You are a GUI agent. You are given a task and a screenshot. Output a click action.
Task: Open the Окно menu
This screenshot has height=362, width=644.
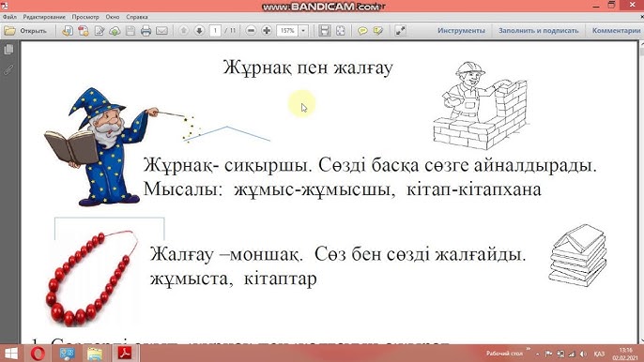(x=112, y=17)
